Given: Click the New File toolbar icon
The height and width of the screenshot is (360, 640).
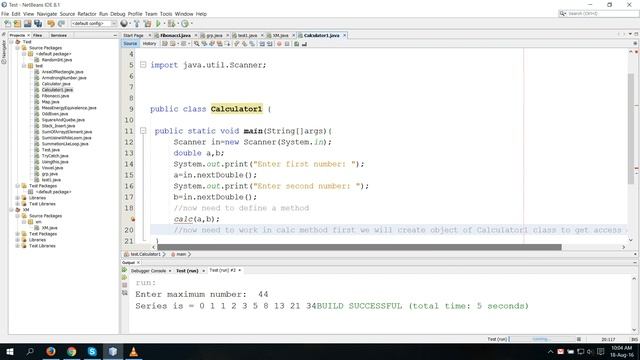Looking at the screenshot, I should [7, 24].
